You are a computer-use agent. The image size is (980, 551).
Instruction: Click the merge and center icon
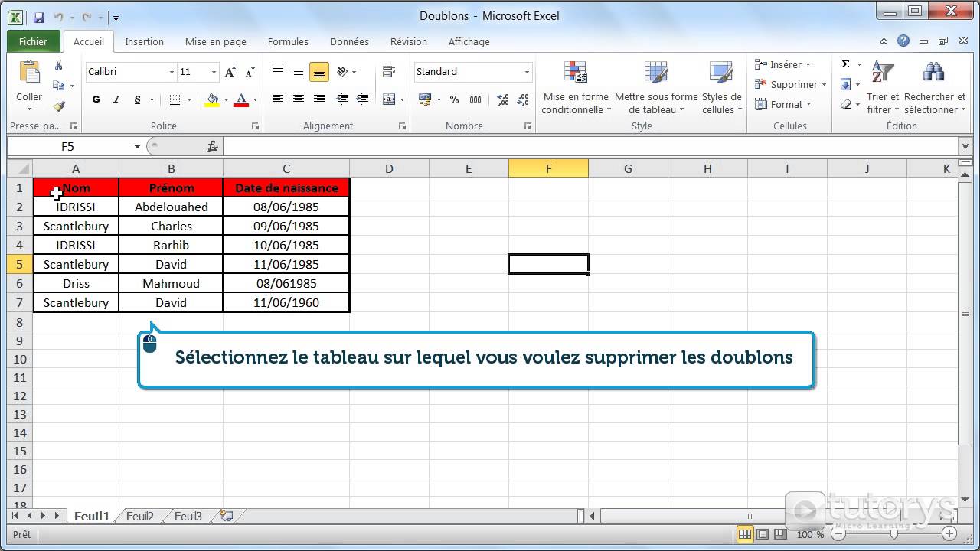pyautogui.click(x=388, y=99)
